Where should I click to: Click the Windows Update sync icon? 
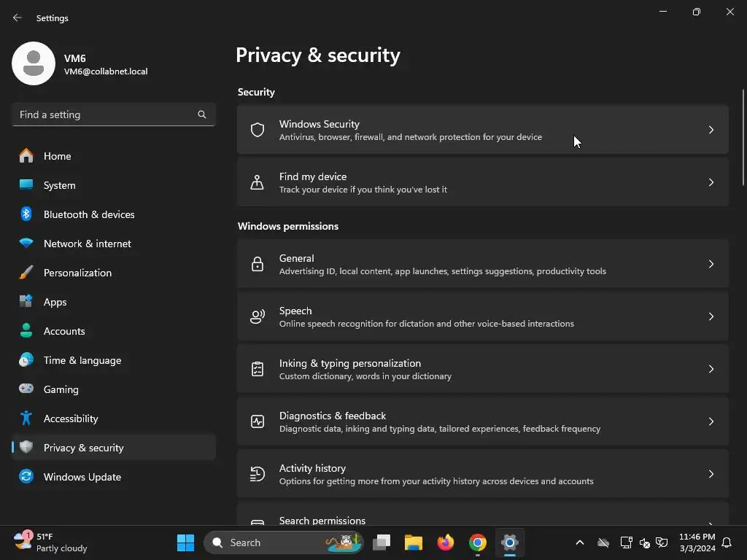(26, 476)
